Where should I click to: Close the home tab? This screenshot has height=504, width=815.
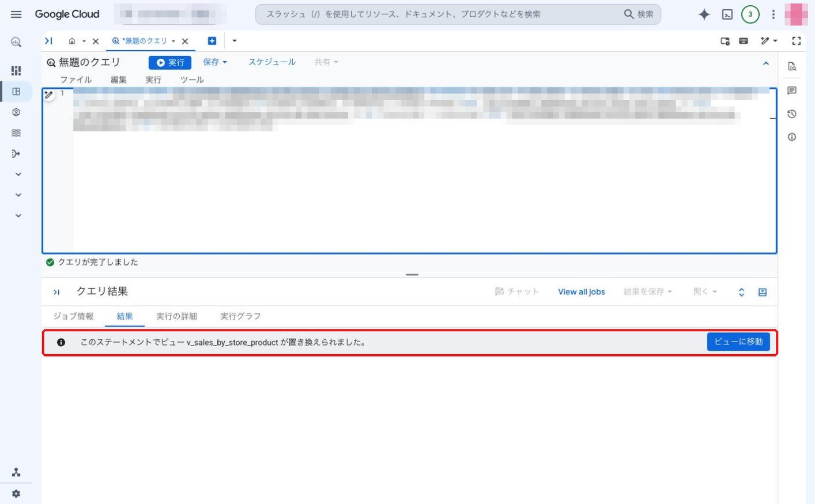pyautogui.click(x=96, y=41)
